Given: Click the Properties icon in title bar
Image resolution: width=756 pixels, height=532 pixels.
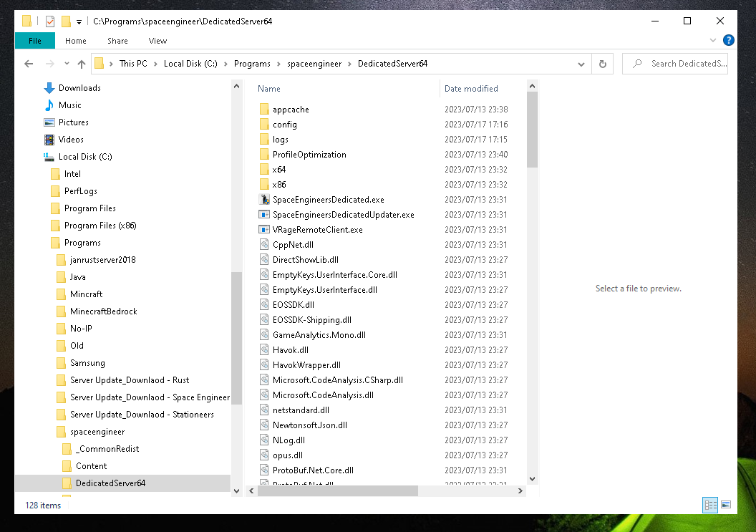Looking at the screenshot, I should [x=50, y=21].
